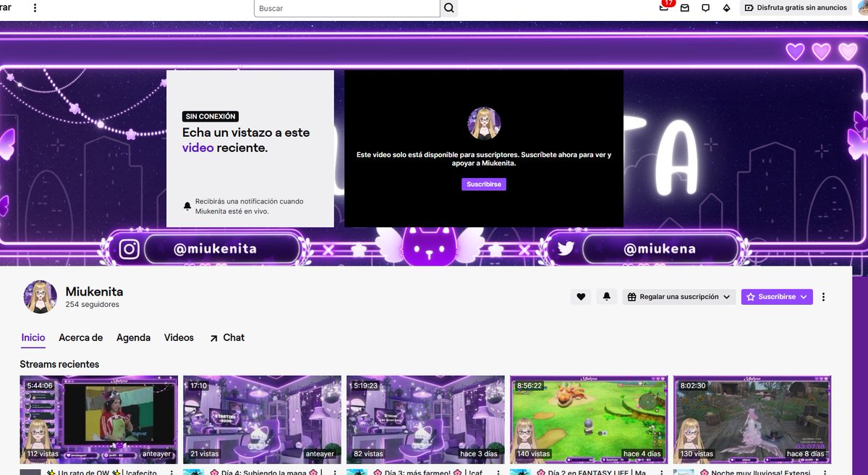The height and width of the screenshot is (475, 868).
Task: Open the 5:19:23 stream thumbnail
Action: [x=426, y=420]
